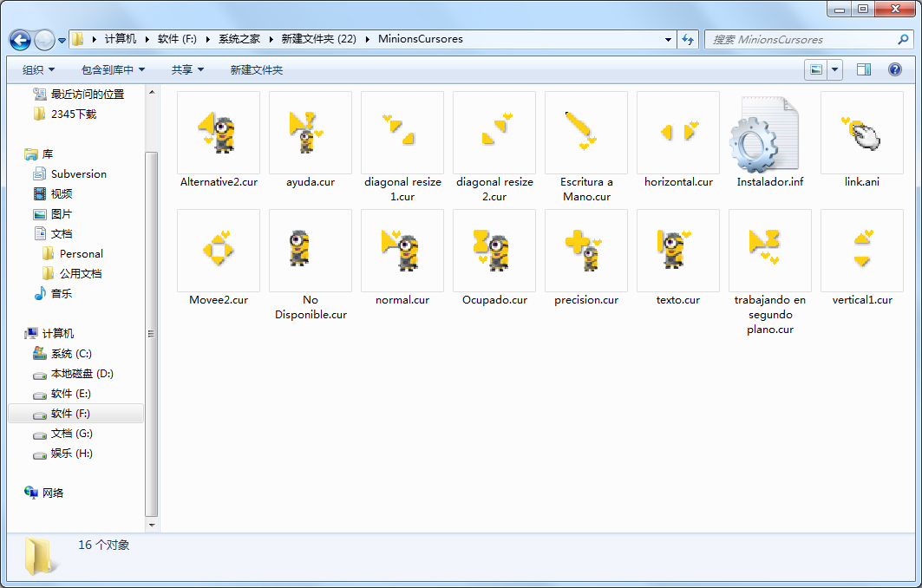The image size is (922, 588).
Task: Toggle the preview pane button
Action: (x=864, y=69)
